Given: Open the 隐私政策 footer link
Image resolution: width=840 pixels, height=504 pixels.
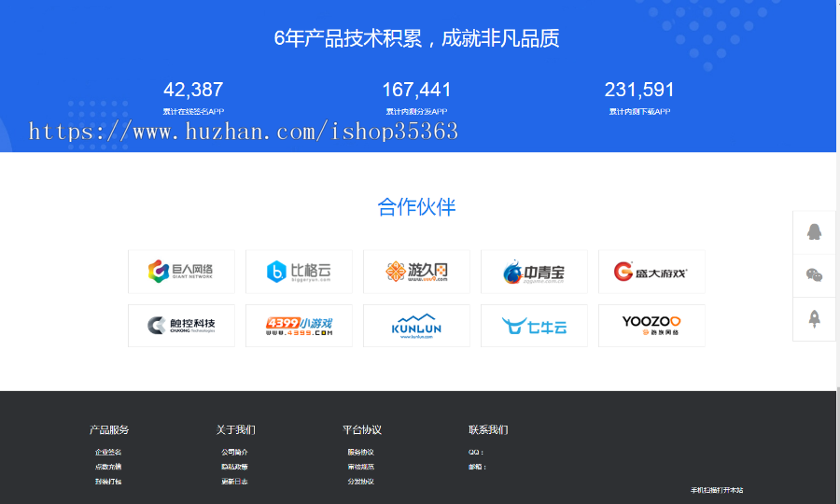Looking at the screenshot, I should pyautogui.click(x=234, y=467).
